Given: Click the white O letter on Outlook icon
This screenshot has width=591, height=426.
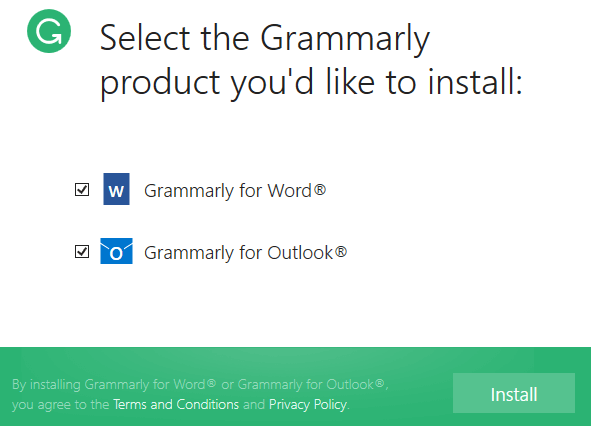Looking at the screenshot, I should (x=116, y=254).
